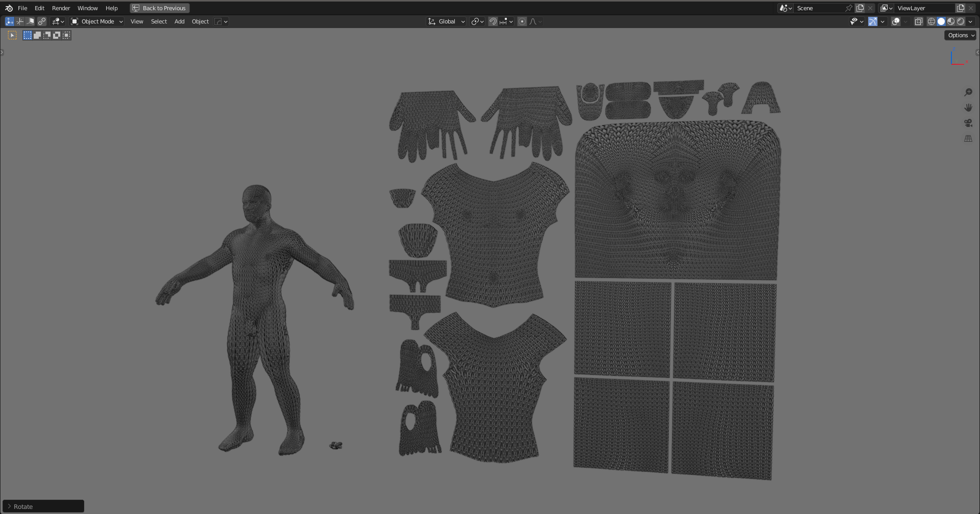Browse view layers icon
980x514 pixels.
pyautogui.click(x=887, y=8)
